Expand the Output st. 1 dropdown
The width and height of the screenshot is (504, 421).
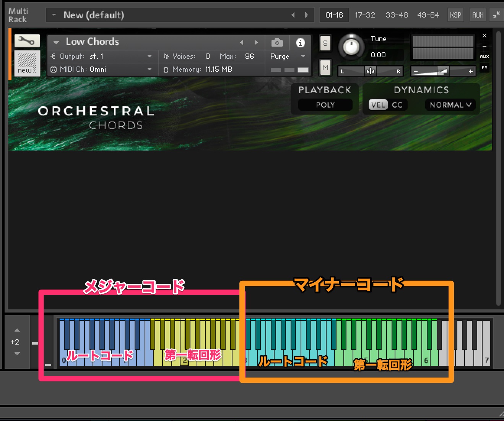pos(149,56)
